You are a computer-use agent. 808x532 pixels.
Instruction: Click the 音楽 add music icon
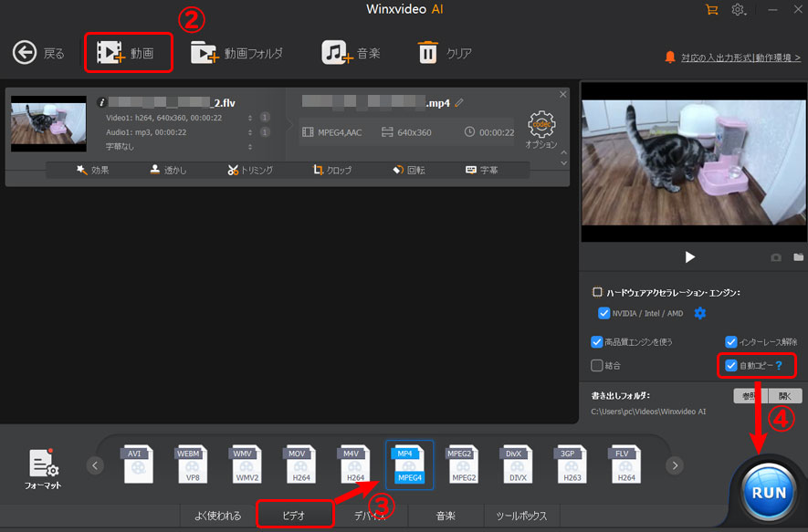pyautogui.click(x=336, y=53)
